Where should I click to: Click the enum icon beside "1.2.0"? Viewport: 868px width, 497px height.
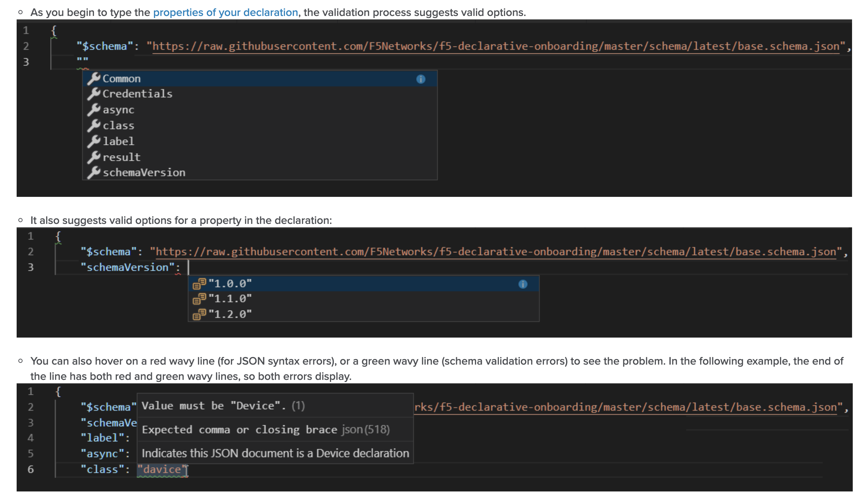coord(199,314)
